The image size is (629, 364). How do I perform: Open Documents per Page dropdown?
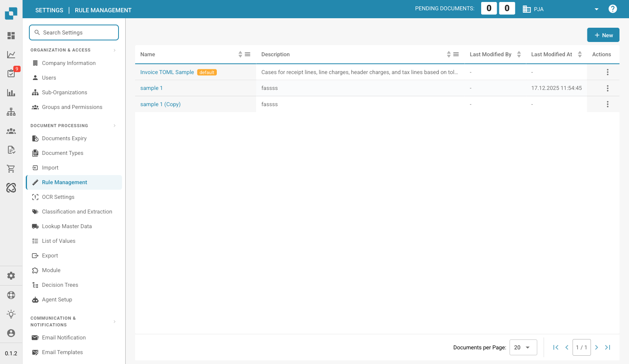coord(523,347)
